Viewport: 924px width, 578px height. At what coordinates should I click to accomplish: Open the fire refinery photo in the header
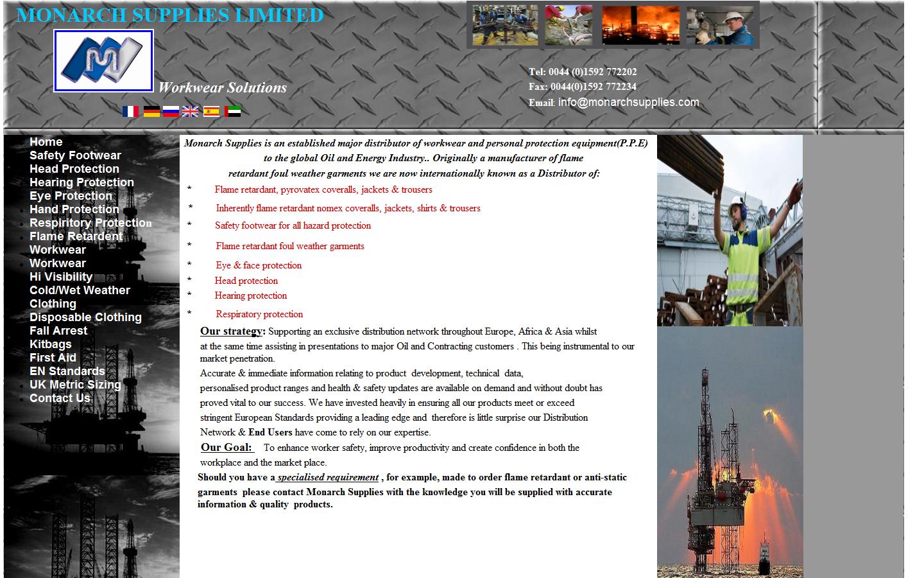pyautogui.click(x=640, y=24)
